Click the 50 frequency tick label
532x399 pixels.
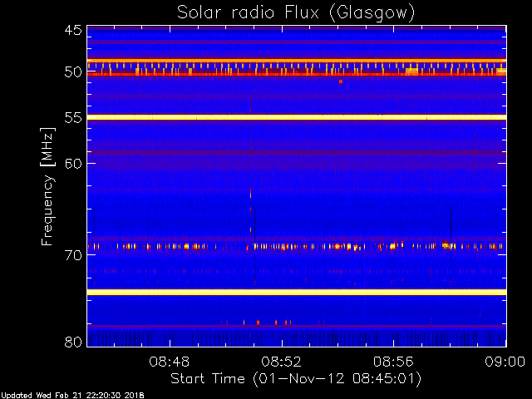(x=73, y=72)
